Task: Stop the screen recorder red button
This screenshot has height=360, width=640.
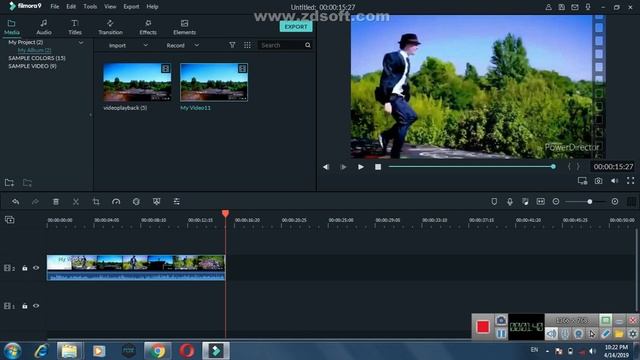Action: [482, 327]
